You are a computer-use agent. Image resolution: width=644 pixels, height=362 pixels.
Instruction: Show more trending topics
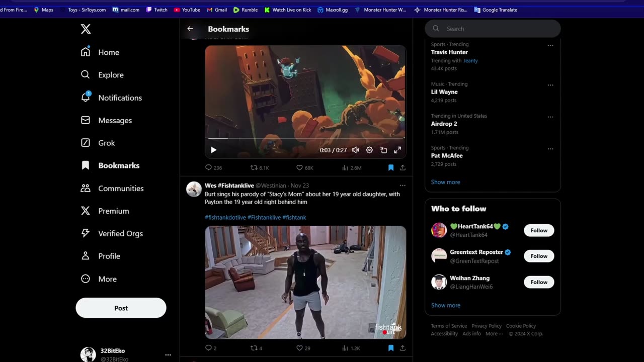[x=445, y=182]
